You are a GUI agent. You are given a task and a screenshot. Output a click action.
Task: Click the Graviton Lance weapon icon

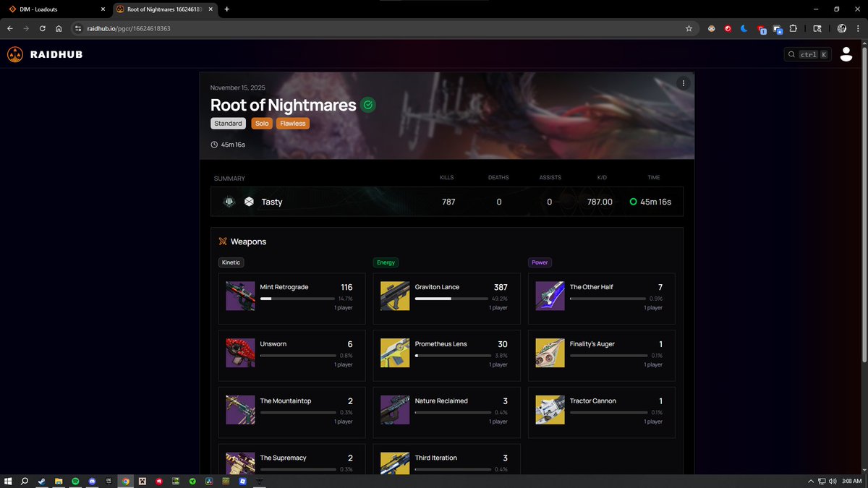point(395,296)
